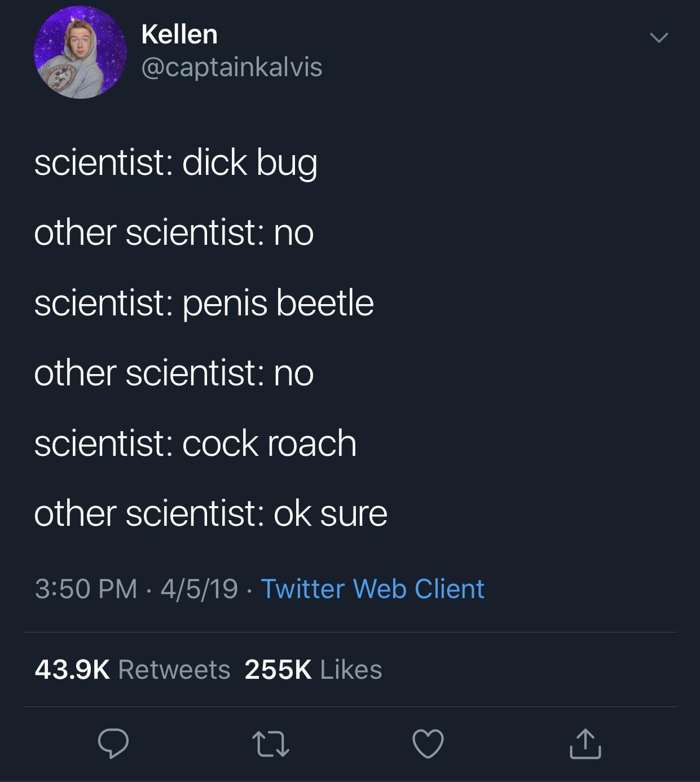The width and height of the screenshot is (700, 782).
Task: Open the Retweets label list
Action: pos(174,670)
